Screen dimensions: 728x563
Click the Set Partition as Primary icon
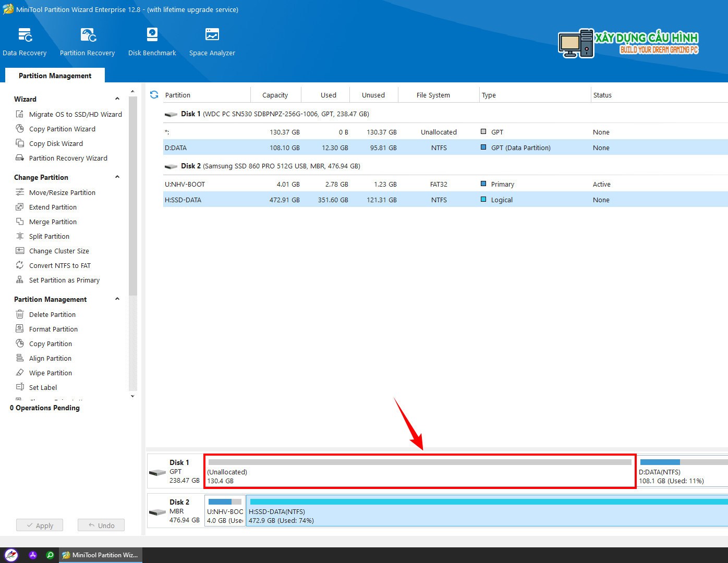click(x=20, y=280)
